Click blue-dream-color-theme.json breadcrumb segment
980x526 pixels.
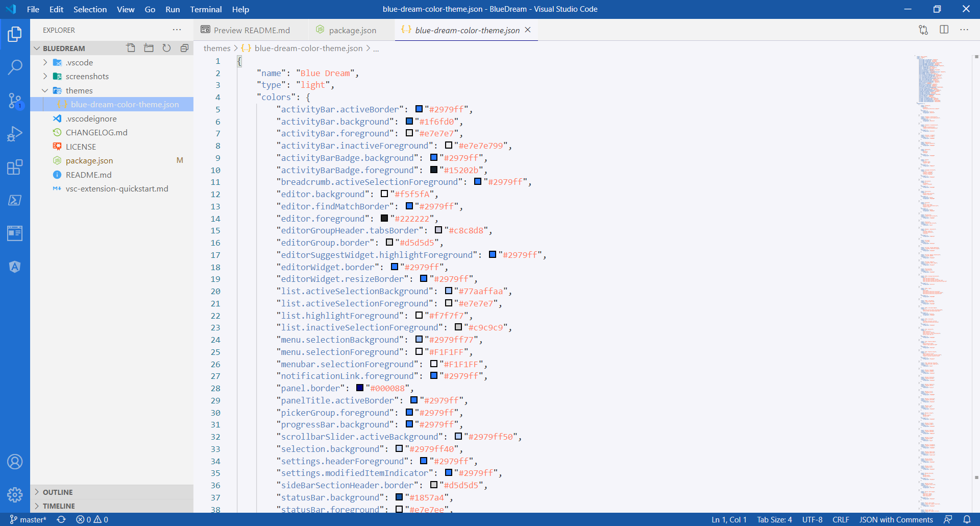pos(308,48)
